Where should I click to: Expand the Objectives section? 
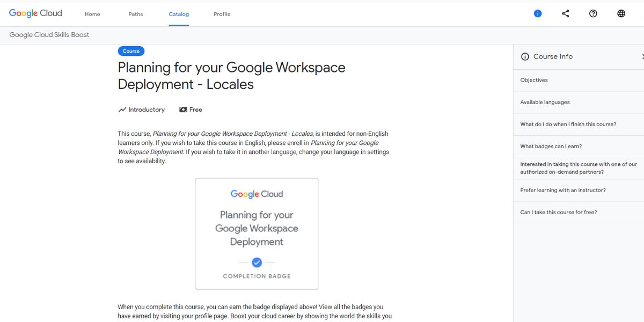pyautogui.click(x=533, y=80)
